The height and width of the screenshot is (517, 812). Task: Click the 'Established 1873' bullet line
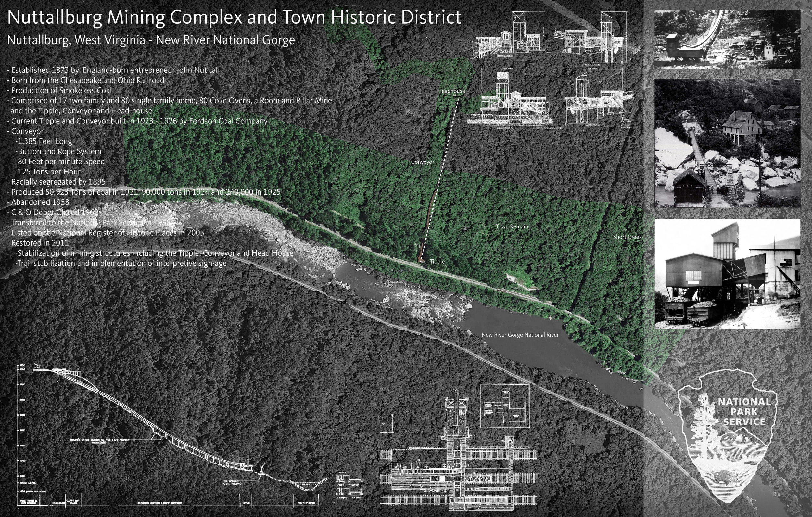point(113,70)
